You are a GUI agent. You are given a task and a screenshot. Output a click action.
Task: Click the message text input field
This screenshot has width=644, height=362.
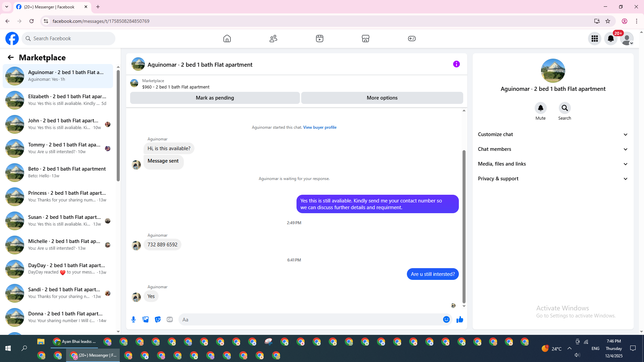(310, 319)
